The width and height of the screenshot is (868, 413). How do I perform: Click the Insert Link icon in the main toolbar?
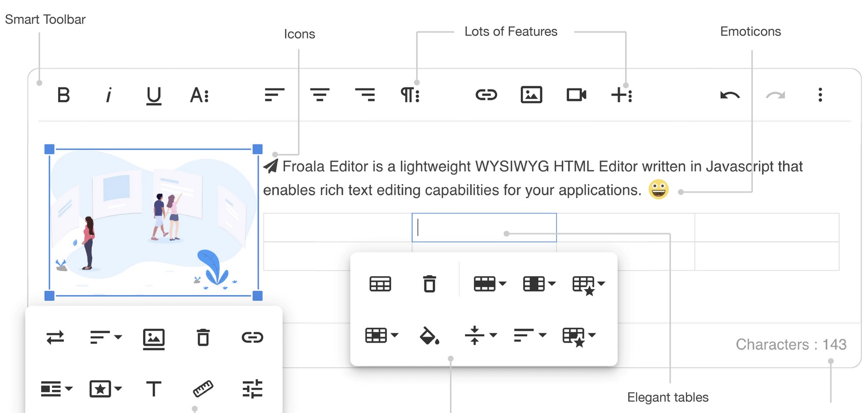(486, 95)
